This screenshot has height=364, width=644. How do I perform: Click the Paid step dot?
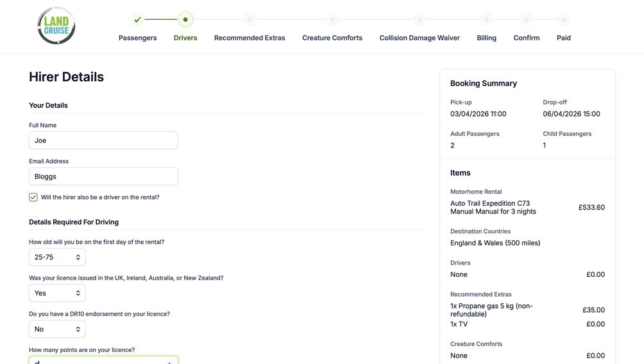[564, 19]
